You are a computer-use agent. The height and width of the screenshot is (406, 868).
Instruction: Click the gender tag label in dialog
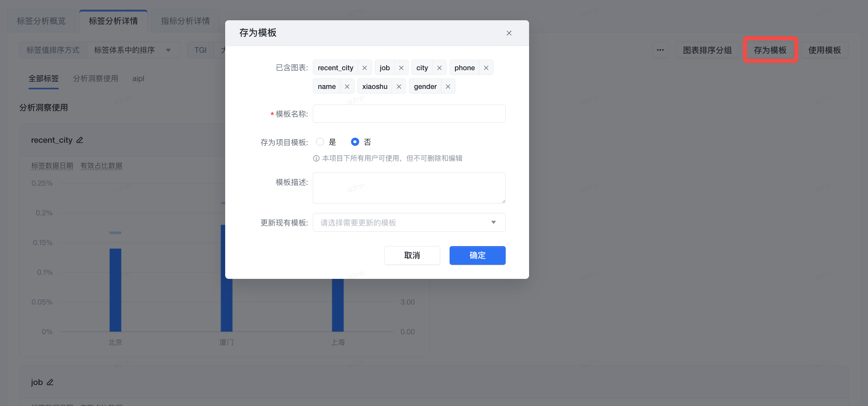point(425,87)
